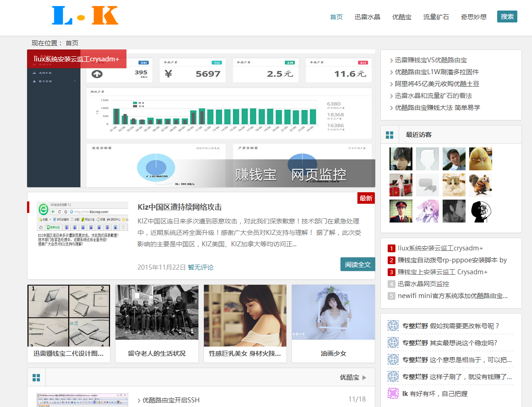Screen dimensions: 532x407
Task: Click the red 最新 badge
Action: [366, 198]
